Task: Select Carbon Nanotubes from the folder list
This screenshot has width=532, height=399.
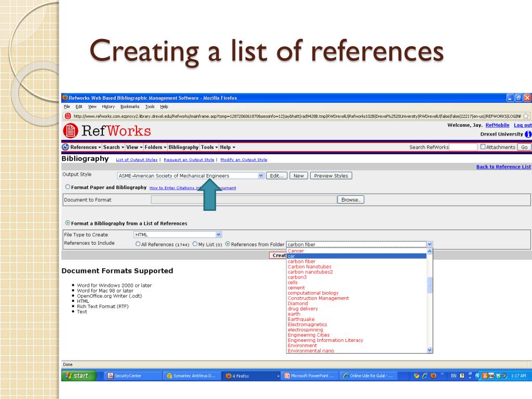Action: (x=309, y=267)
